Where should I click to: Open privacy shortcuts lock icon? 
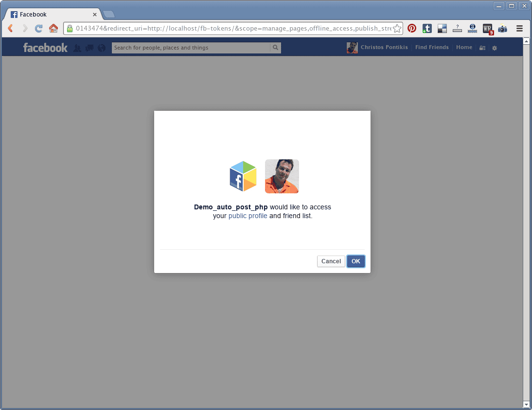[x=482, y=48]
